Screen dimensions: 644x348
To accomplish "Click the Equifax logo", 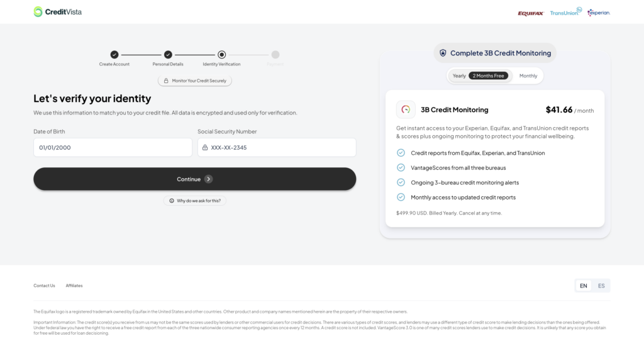I will point(530,13).
